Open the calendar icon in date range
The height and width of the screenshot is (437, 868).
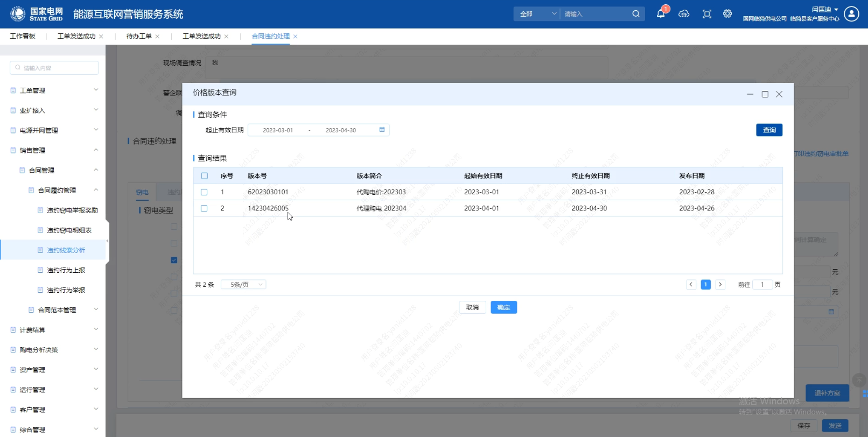pyautogui.click(x=382, y=130)
